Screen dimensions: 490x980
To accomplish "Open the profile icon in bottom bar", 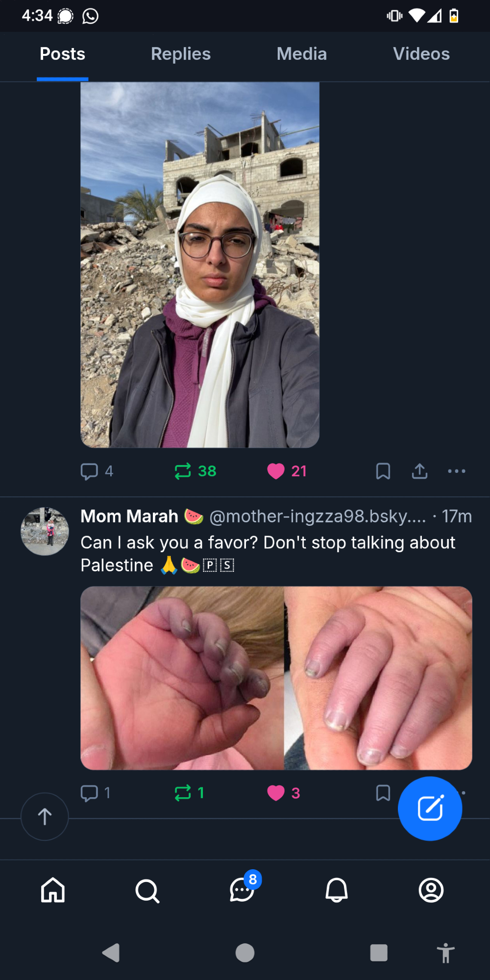I will click(431, 890).
